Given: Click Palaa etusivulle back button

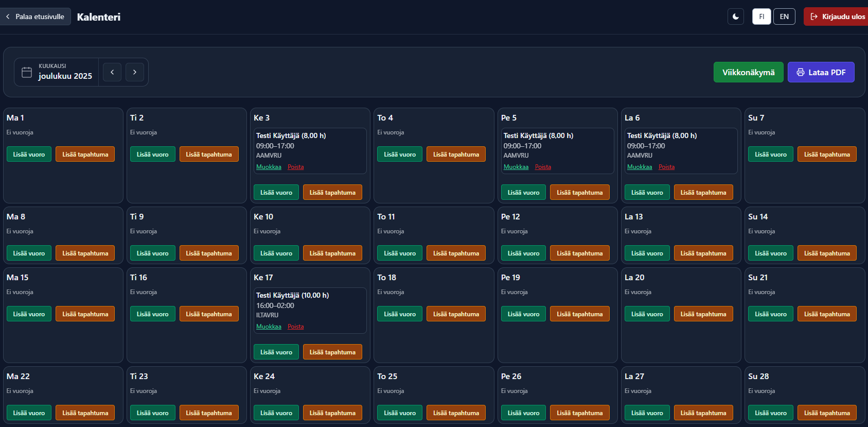Looking at the screenshot, I should [x=36, y=16].
